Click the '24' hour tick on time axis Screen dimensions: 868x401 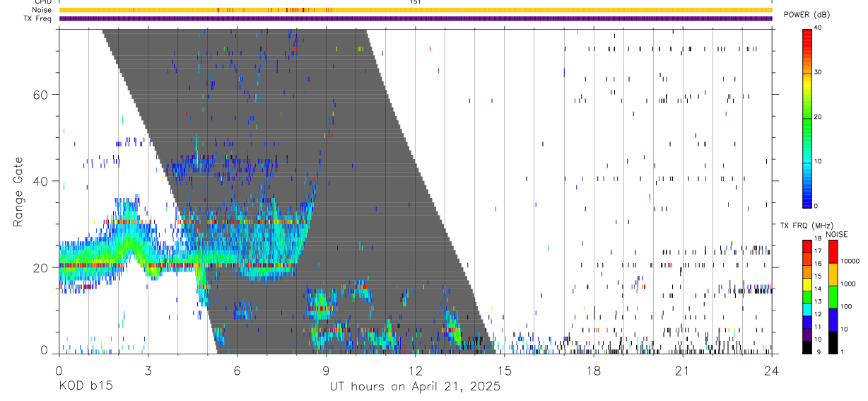771,371
